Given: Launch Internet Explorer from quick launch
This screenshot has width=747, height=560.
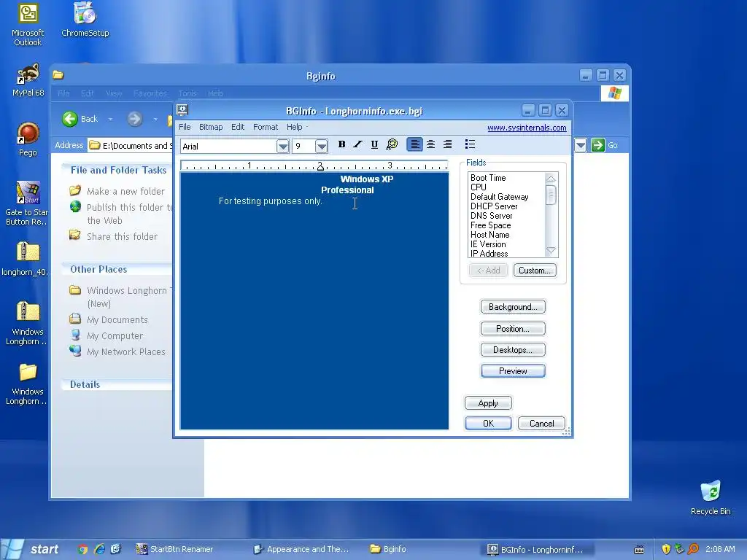Looking at the screenshot, I should coord(99,549).
